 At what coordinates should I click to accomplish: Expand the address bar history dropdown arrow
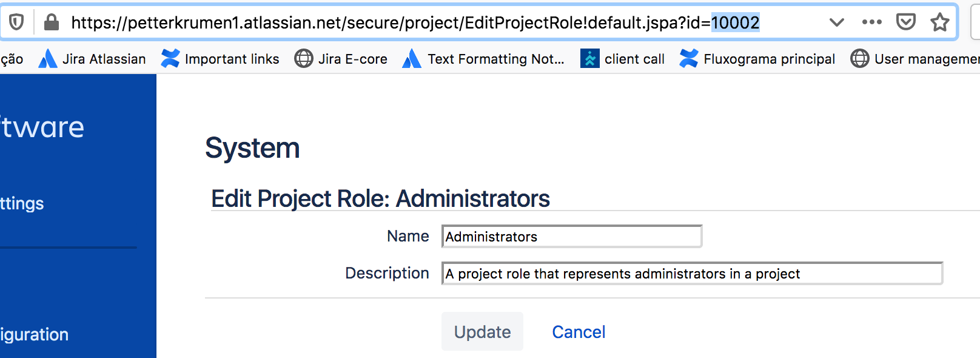point(837,22)
